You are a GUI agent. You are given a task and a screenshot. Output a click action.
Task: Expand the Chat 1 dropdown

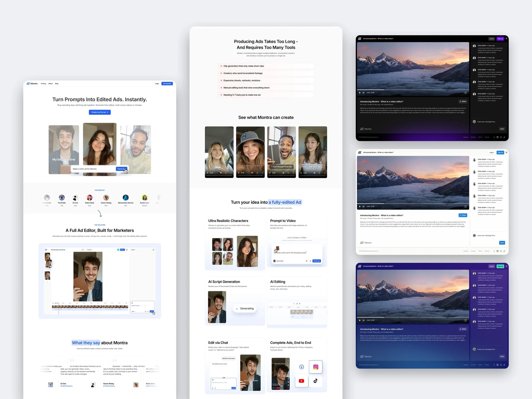[134, 250]
